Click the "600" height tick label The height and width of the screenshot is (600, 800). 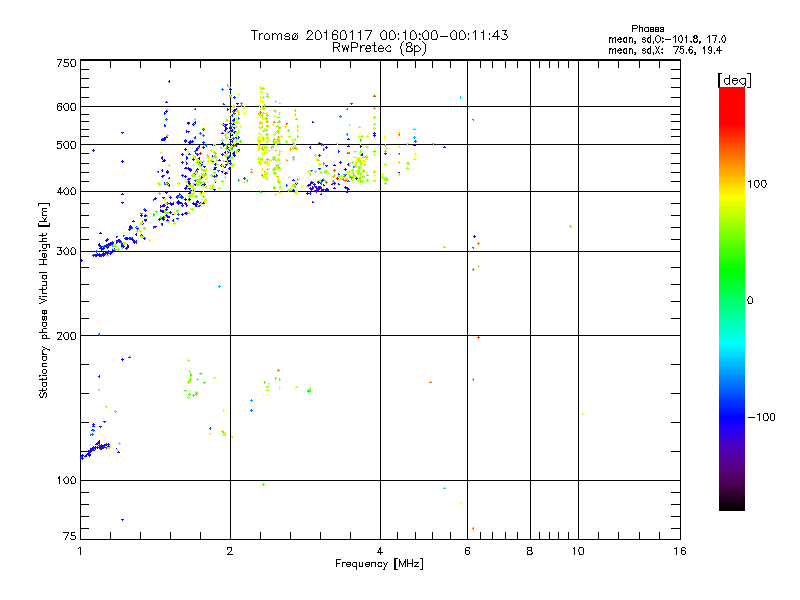66,107
